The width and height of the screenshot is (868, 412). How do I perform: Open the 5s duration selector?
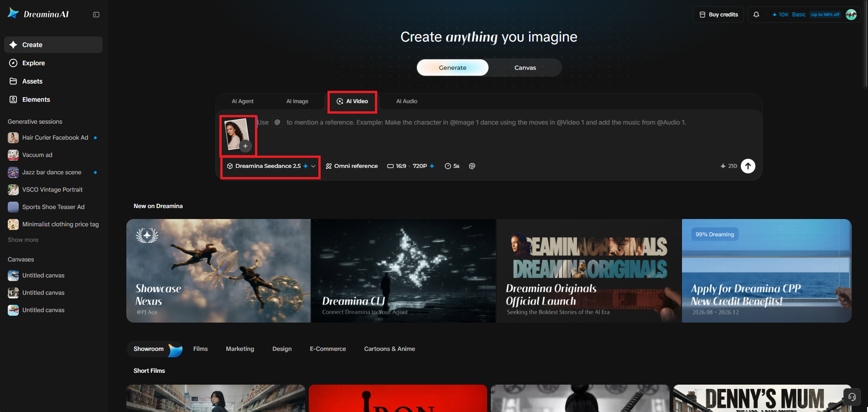click(452, 166)
